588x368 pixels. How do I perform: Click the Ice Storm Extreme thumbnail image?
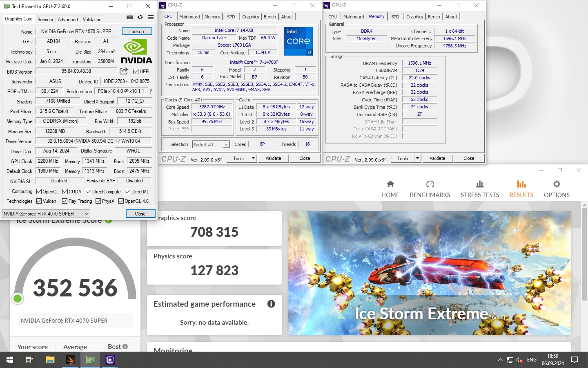(x=430, y=273)
